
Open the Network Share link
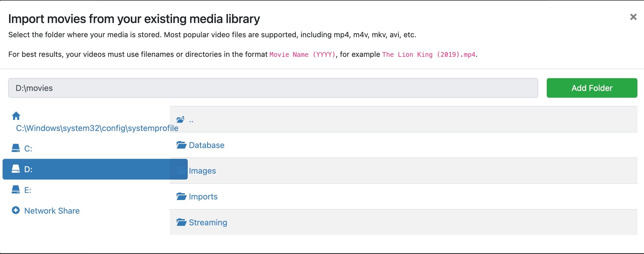coord(52,211)
